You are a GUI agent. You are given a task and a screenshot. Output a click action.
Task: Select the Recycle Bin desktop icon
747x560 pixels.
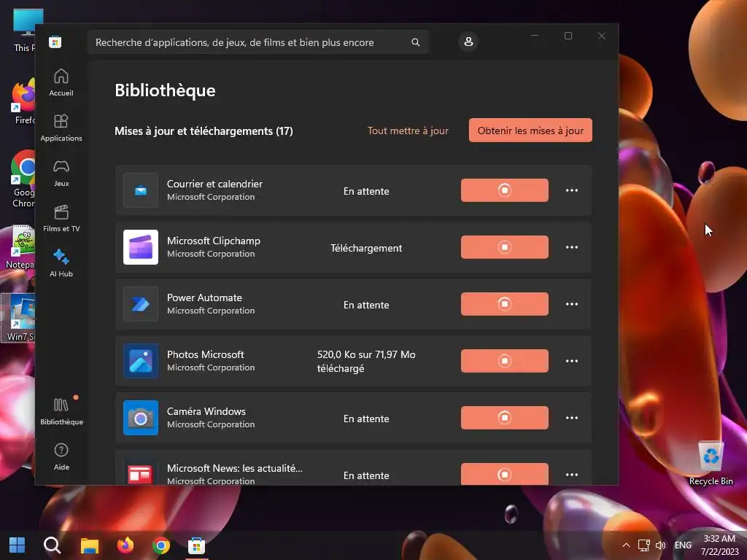tap(711, 463)
